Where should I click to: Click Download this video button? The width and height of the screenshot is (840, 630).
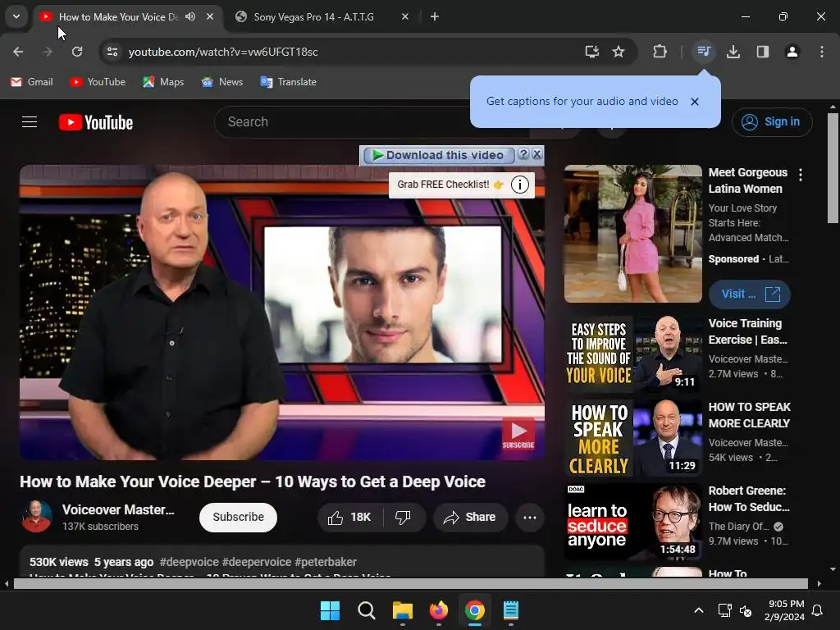tap(439, 155)
